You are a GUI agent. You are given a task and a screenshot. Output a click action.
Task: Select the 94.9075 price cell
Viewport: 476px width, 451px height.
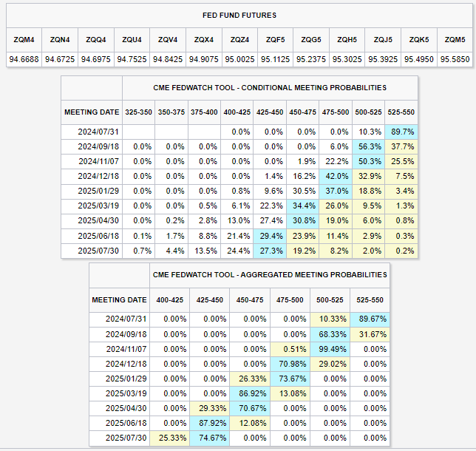tap(204, 59)
